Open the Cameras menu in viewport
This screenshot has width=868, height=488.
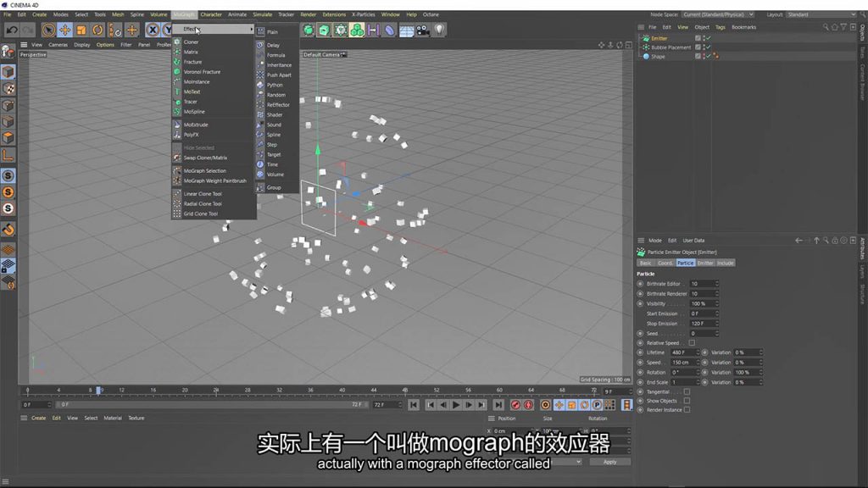58,45
